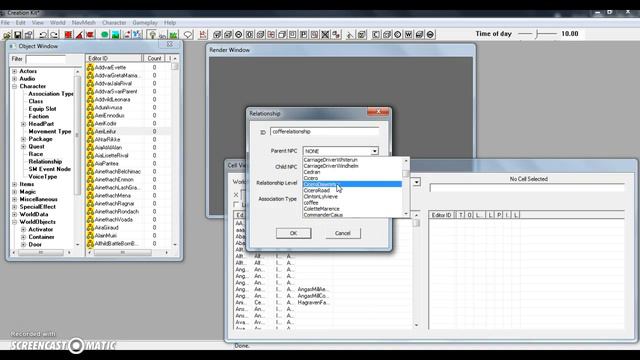This screenshot has width=640, height=360.
Task: Collapse the WorldObjects tree node
Action: point(15,222)
